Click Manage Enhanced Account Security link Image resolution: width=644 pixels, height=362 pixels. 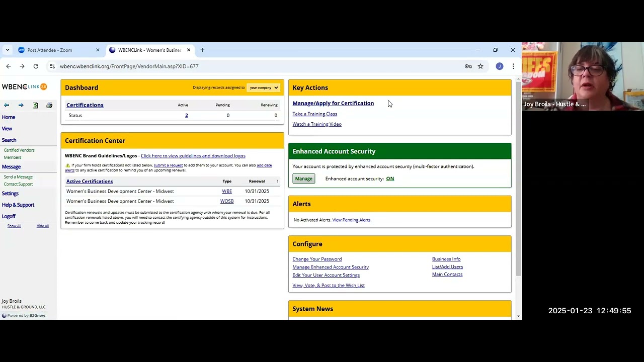tap(331, 267)
